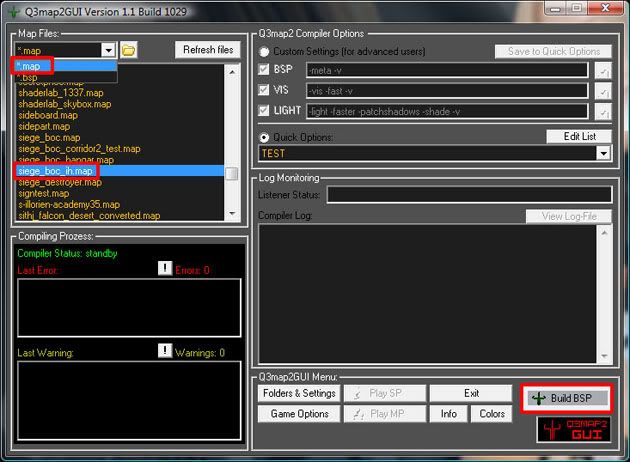Click the map list scrollbar thumb
The width and height of the screenshot is (630, 462).
click(232, 174)
